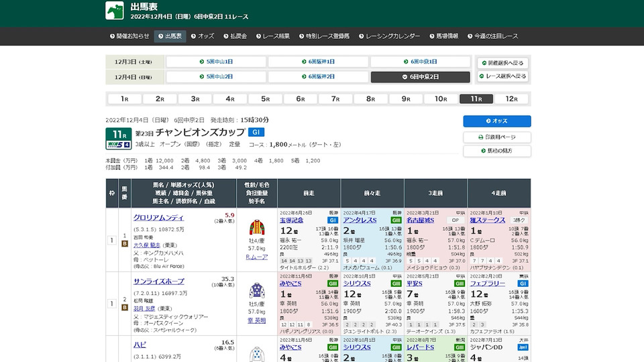Open レーシングカレンダー menu item
The image size is (644, 362).
click(x=389, y=36)
